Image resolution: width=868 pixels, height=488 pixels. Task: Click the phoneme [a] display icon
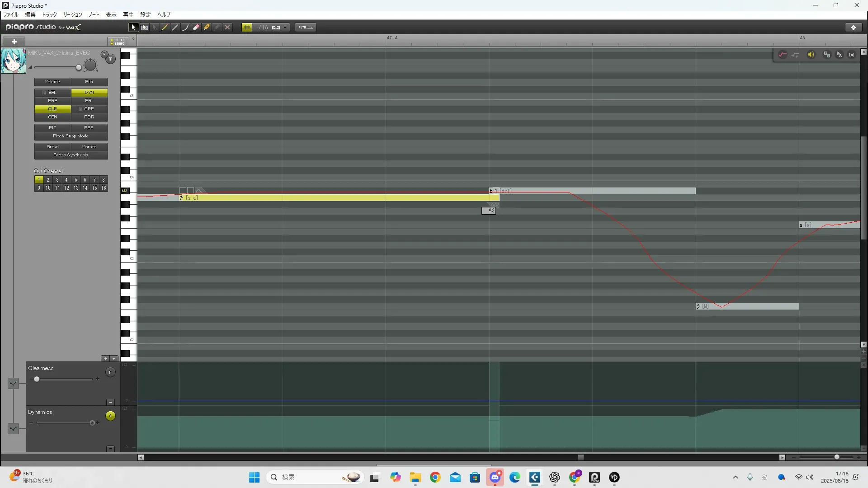click(x=852, y=55)
